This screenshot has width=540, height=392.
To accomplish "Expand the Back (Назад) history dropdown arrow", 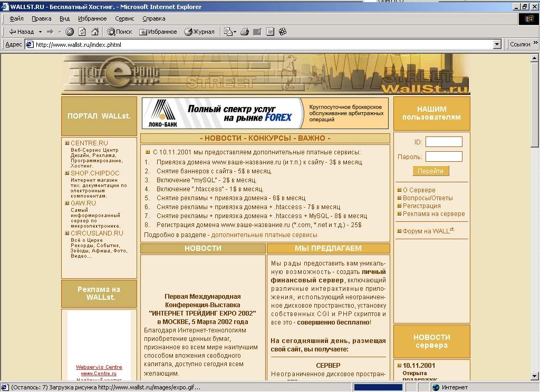I will 40,32.
